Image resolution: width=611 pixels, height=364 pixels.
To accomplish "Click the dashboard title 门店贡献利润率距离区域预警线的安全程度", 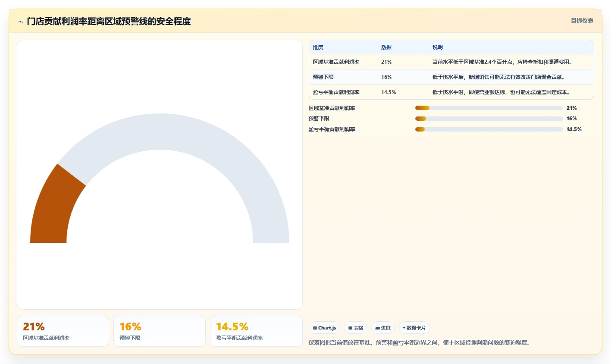I will click(109, 21).
